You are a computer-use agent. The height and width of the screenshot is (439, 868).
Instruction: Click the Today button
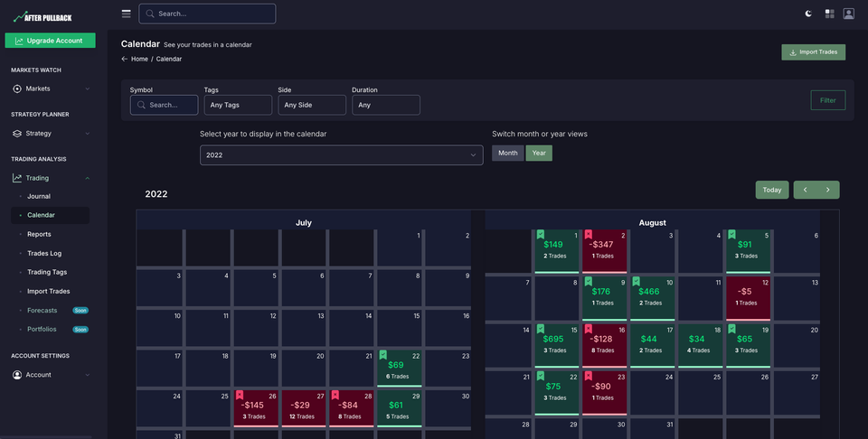click(x=771, y=190)
